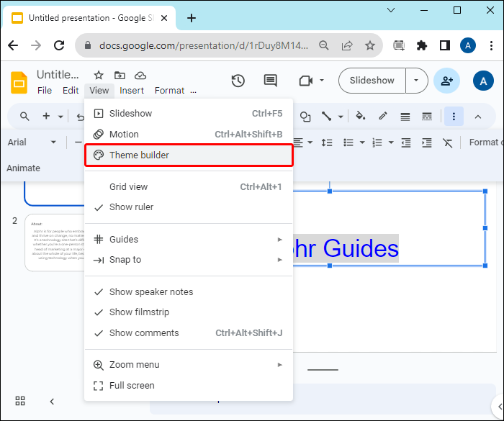
Task: Open the Edit menu
Action: (71, 91)
